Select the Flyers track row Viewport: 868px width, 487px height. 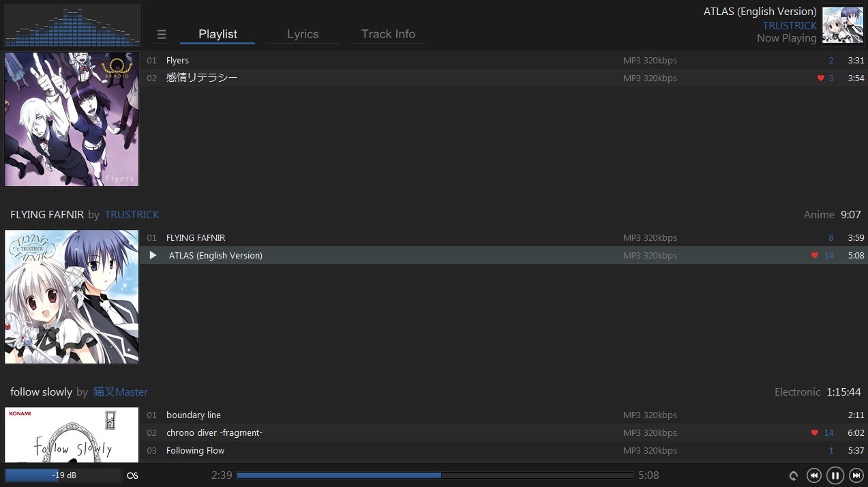click(x=504, y=60)
